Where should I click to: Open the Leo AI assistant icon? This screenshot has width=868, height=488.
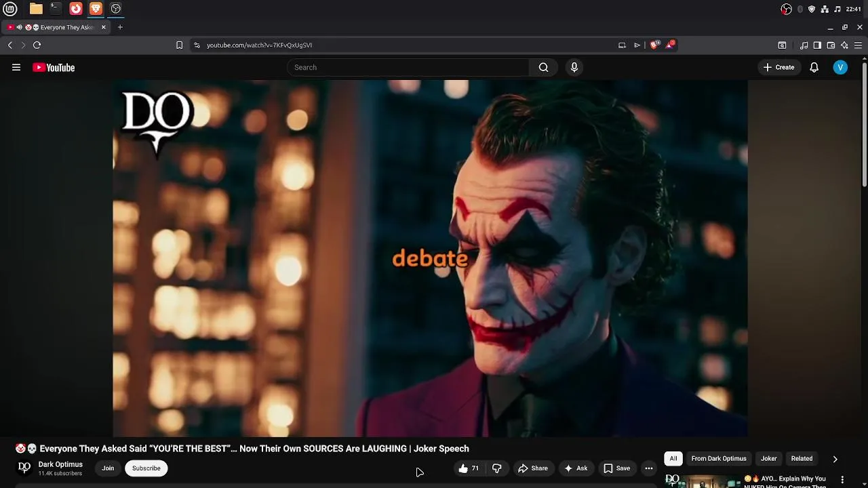844,45
